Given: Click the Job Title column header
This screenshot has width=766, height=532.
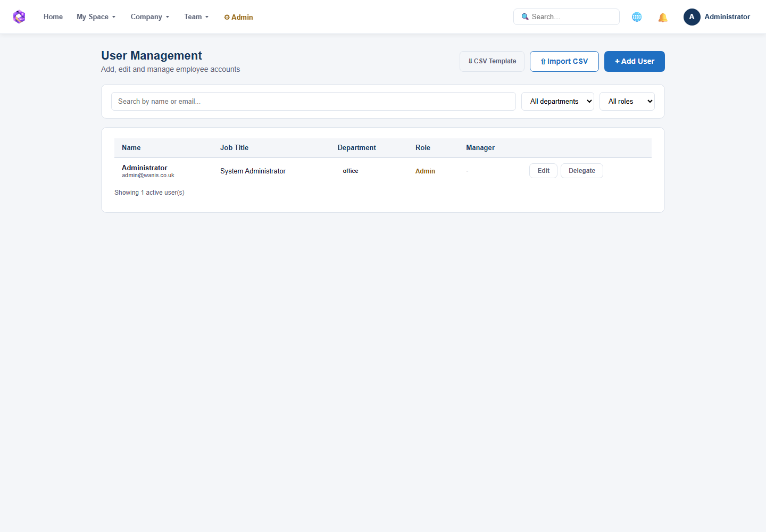Looking at the screenshot, I should click(235, 148).
